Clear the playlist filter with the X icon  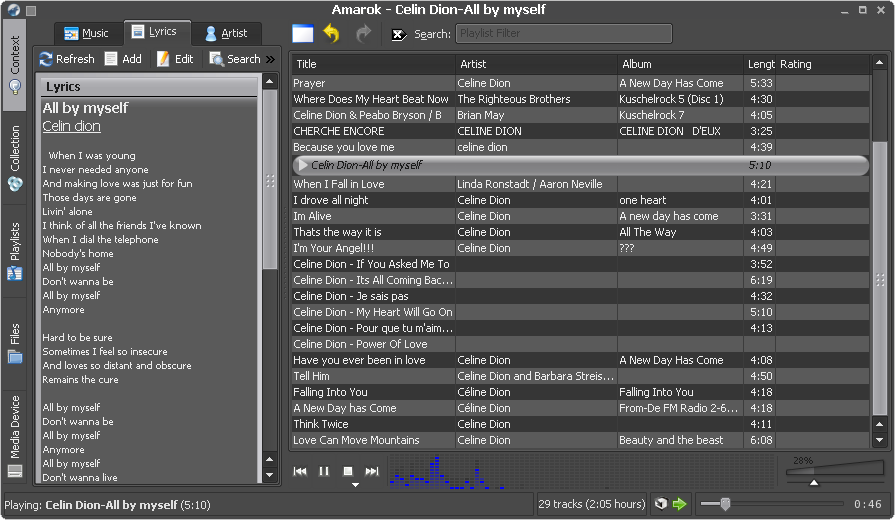coord(399,34)
